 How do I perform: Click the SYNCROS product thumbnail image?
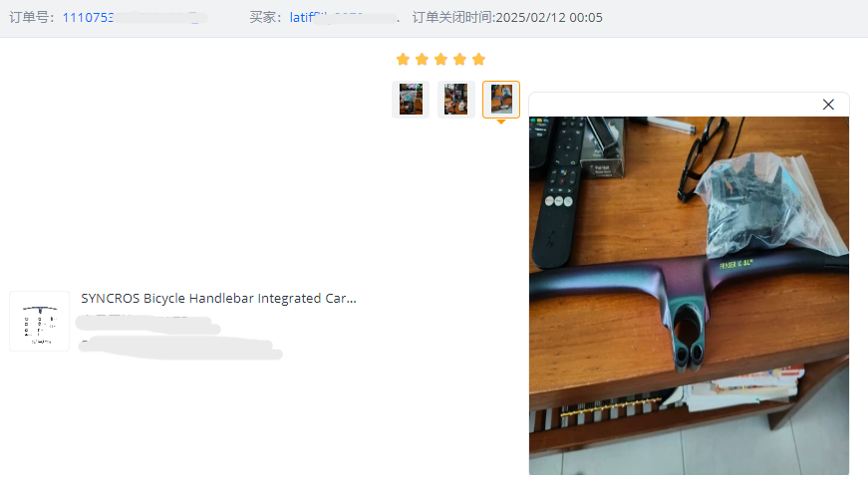[39, 321]
